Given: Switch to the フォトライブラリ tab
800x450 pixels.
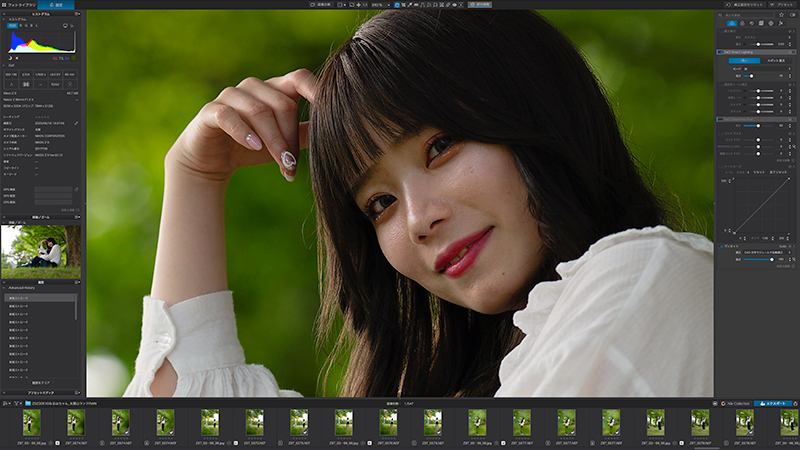Looking at the screenshot, I should tap(19, 5).
